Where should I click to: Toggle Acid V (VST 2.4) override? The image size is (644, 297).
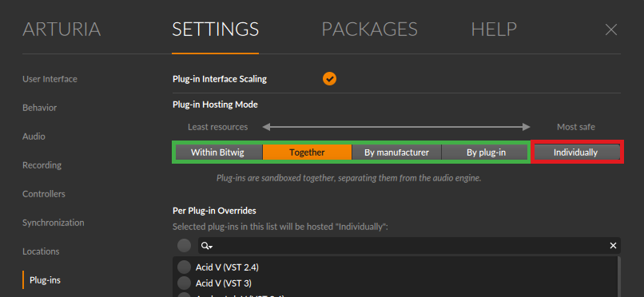pyautogui.click(x=184, y=267)
